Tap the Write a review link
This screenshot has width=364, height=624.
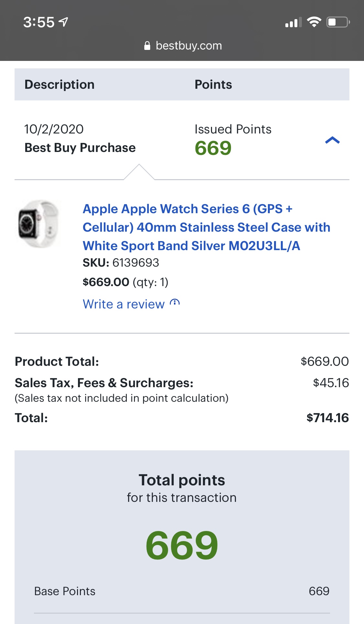(124, 304)
